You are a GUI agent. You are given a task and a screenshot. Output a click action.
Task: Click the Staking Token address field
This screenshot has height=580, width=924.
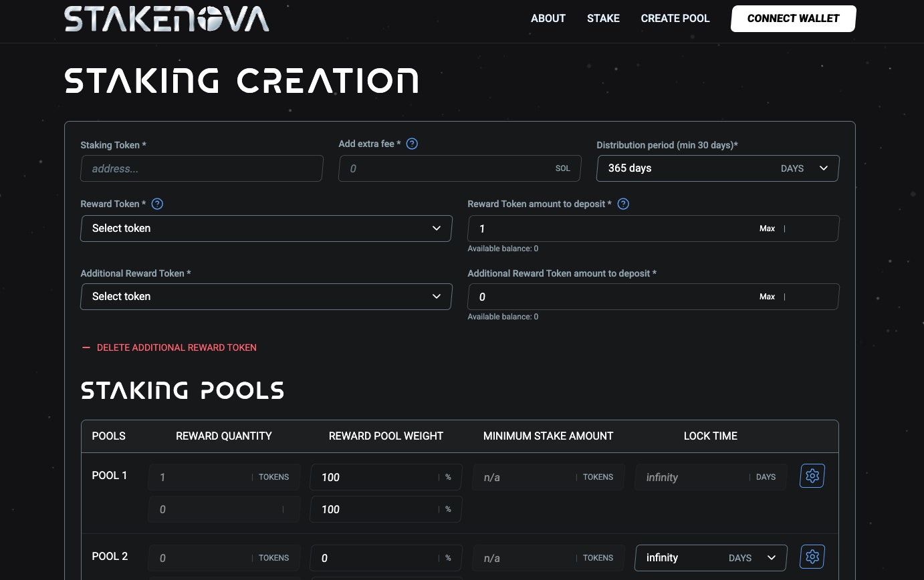coord(201,168)
